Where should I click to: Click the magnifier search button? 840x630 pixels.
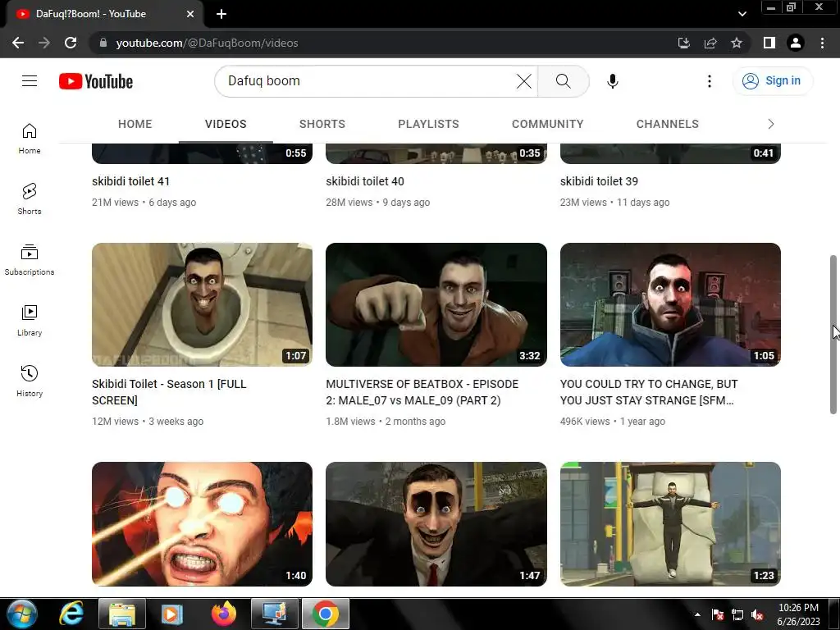click(563, 81)
